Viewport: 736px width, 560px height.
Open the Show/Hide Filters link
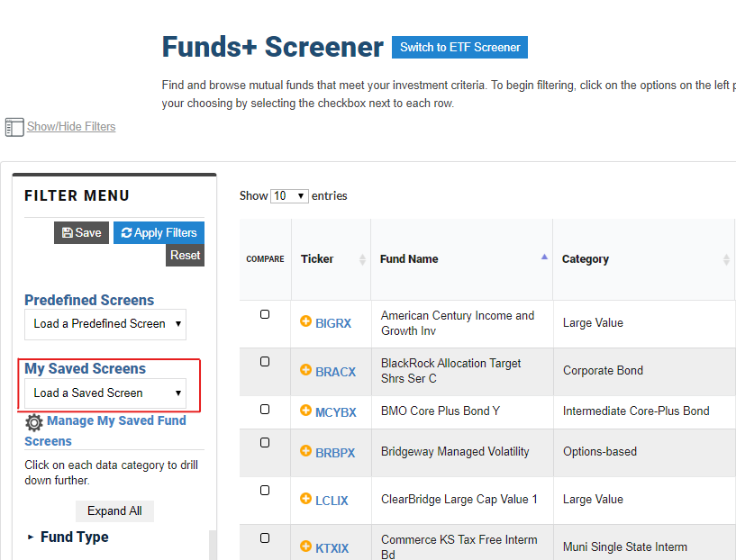(x=71, y=127)
